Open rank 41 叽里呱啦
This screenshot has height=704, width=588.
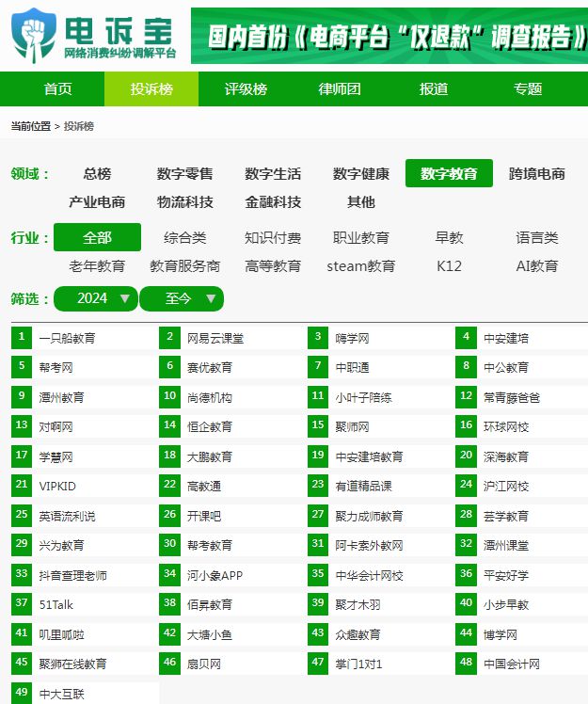point(61,634)
